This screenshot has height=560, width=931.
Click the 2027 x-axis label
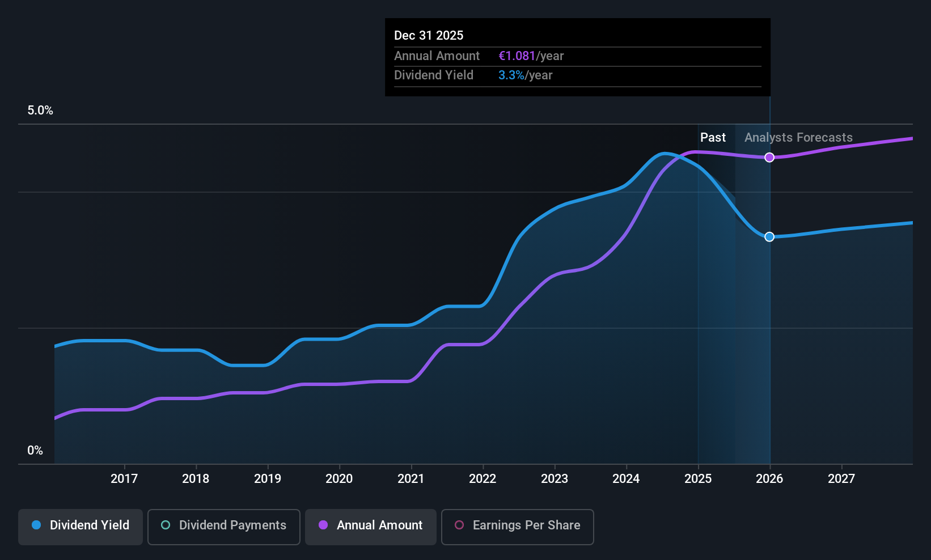841,479
